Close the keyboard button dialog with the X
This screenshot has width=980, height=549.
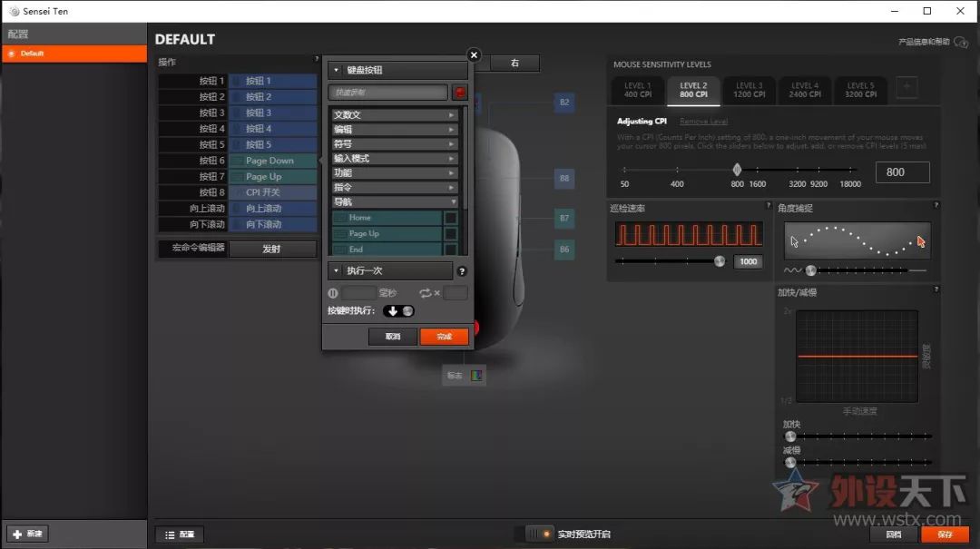[474, 55]
